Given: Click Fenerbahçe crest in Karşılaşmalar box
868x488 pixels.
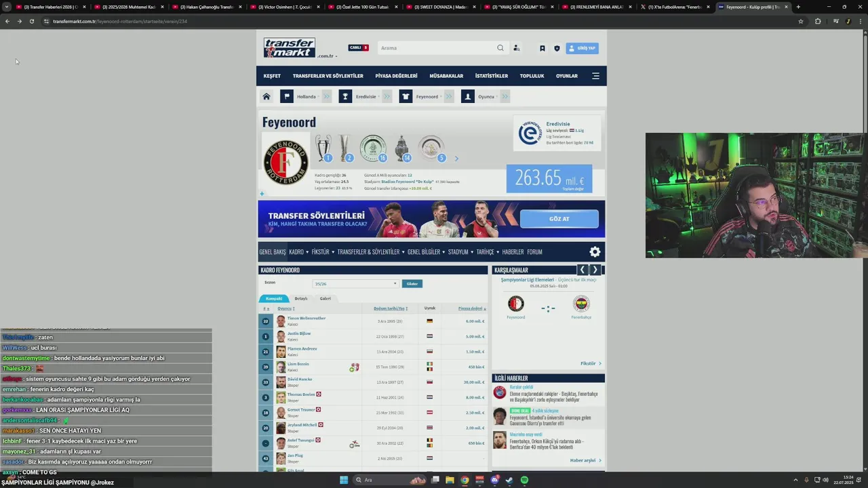Looking at the screenshot, I should pyautogui.click(x=580, y=304).
